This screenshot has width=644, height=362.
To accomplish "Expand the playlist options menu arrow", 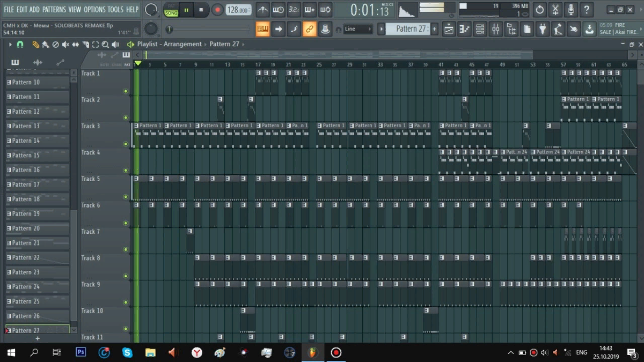I will pyautogui.click(x=10, y=45).
